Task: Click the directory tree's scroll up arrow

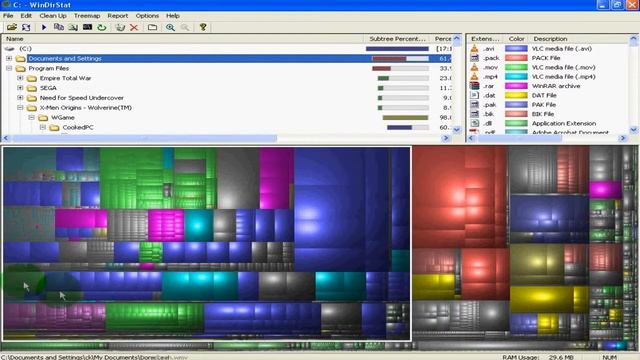Action: click(x=457, y=39)
